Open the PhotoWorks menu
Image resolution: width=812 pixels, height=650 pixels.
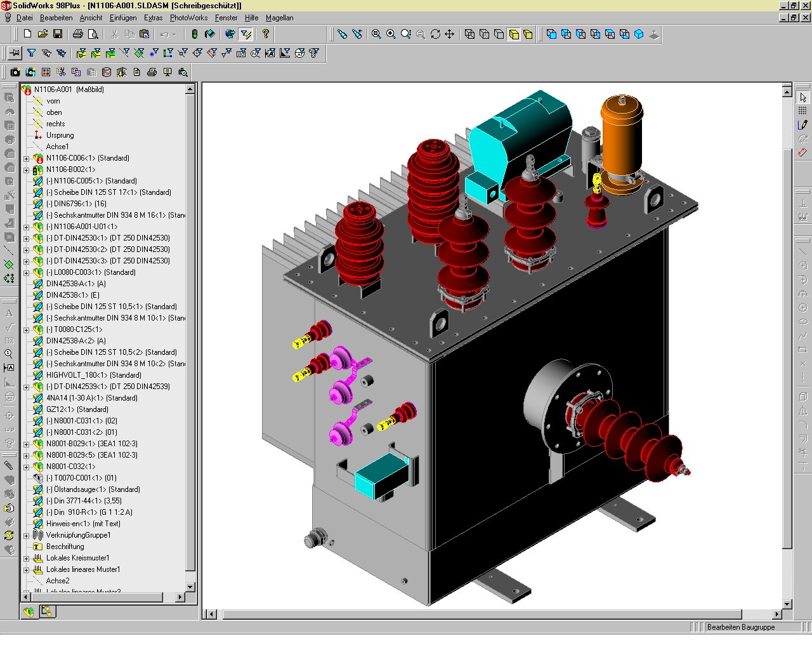pyautogui.click(x=188, y=18)
